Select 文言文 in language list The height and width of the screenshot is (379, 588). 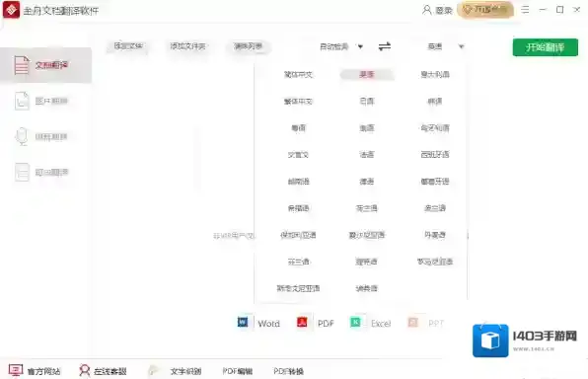[x=298, y=155]
